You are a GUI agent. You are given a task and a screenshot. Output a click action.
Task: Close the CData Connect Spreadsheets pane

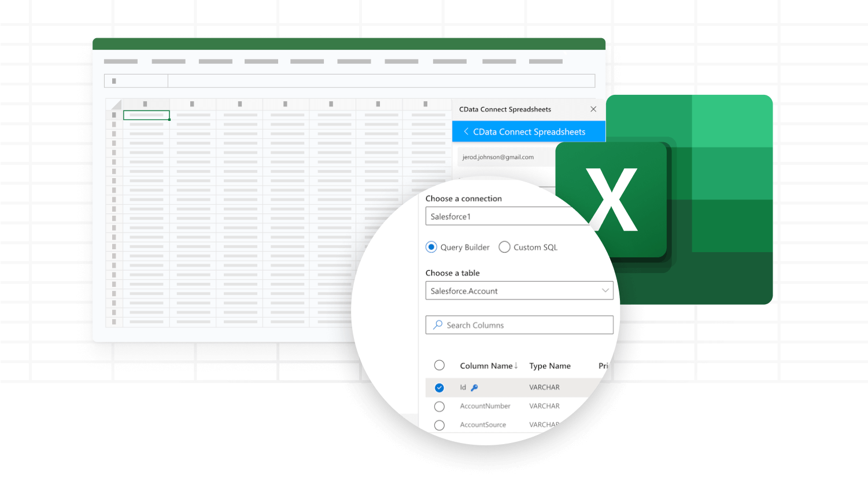(x=593, y=109)
